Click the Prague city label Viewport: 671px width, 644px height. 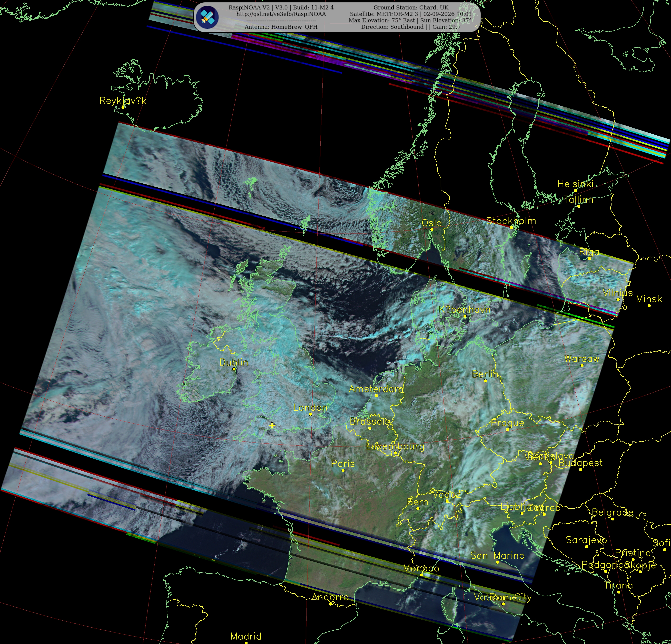click(x=507, y=423)
